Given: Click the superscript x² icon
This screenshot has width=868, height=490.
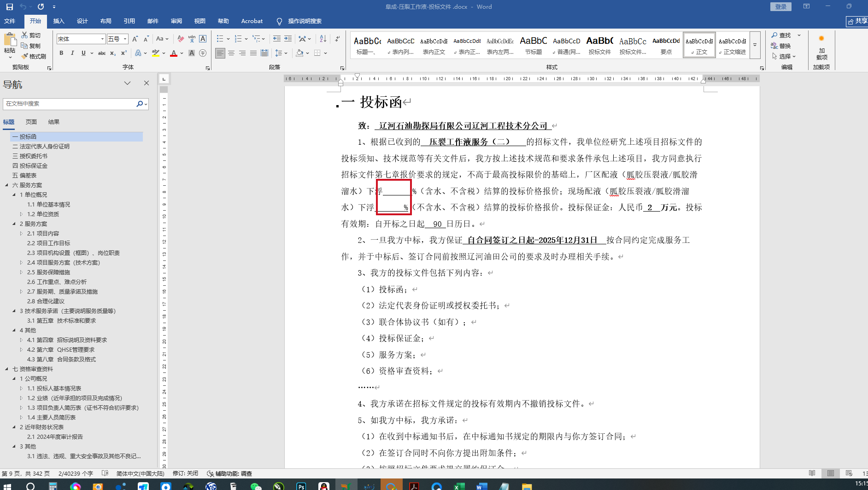Looking at the screenshot, I should tap(124, 53).
